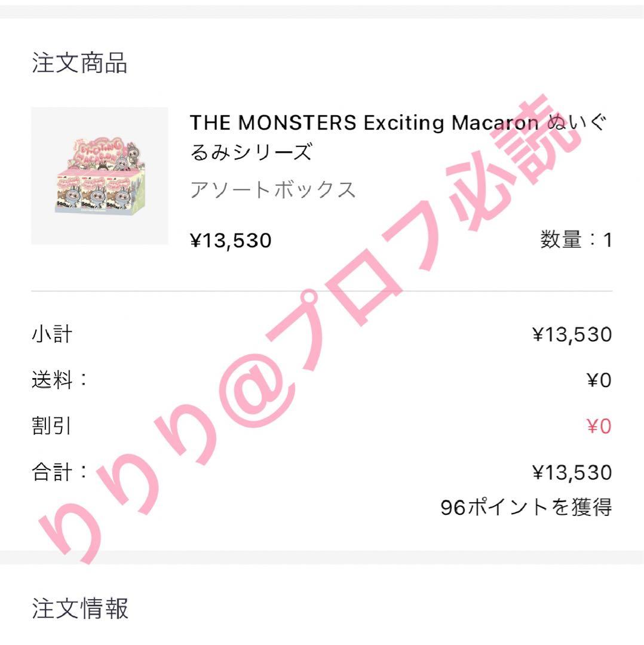The height and width of the screenshot is (645, 644).
Task: Click the 送料 shipping label
Action: click(59, 379)
